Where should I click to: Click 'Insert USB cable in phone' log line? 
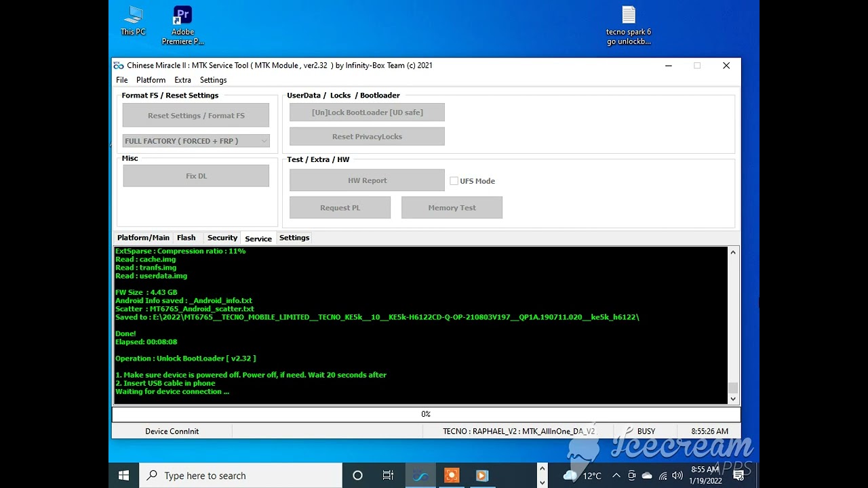pos(165,384)
